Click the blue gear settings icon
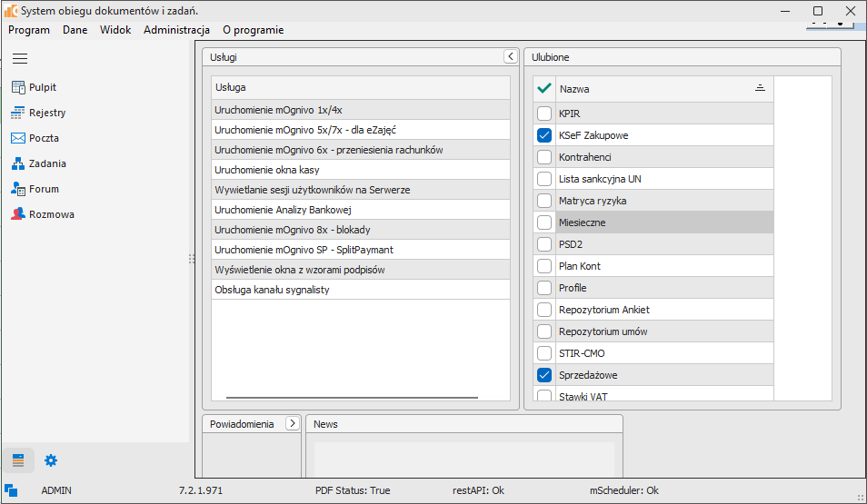The height and width of the screenshot is (504, 867). [x=51, y=460]
